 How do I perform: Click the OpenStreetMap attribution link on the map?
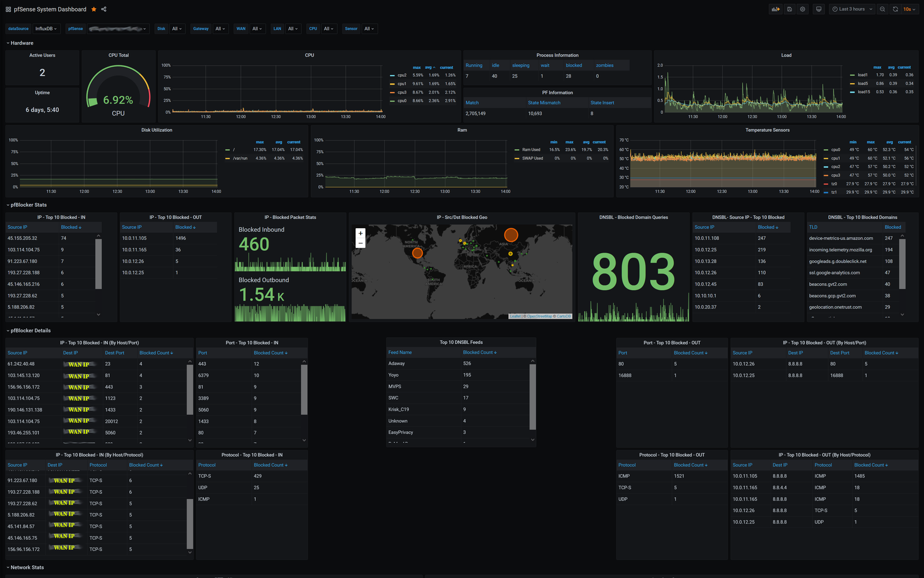pyautogui.click(x=539, y=316)
